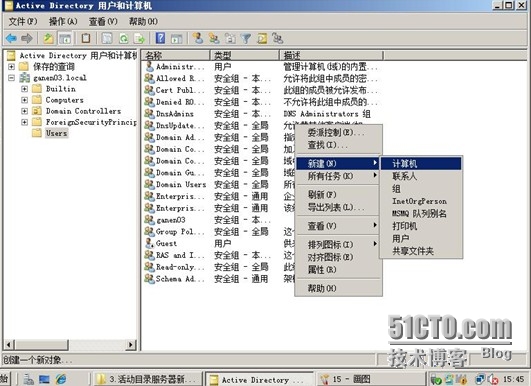Click the add to group toolbar icon
Screen dimensions: 531x386
[278, 38]
